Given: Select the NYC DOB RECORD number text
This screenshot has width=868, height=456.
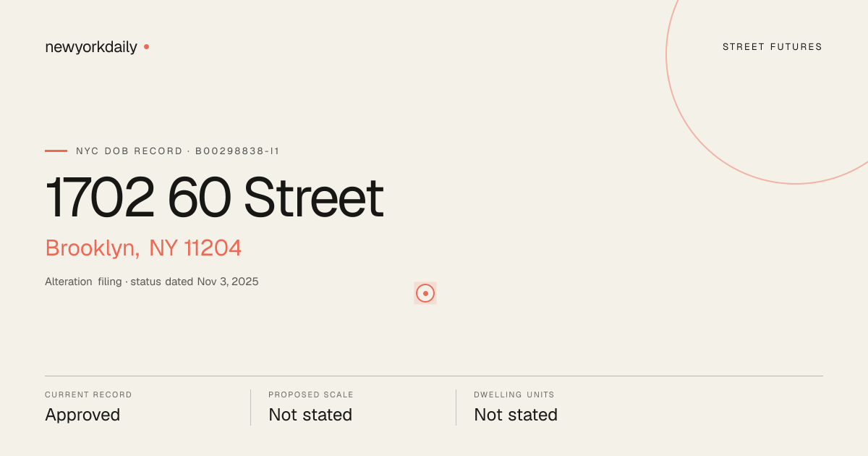Looking at the screenshot, I should pyautogui.click(x=178, y=151).
